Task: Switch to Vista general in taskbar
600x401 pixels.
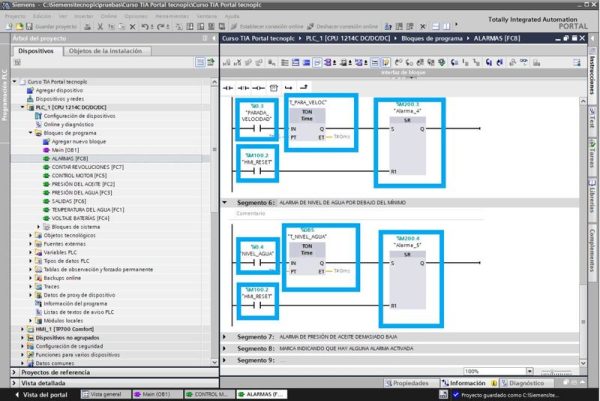Action: (x=105, y=394)
